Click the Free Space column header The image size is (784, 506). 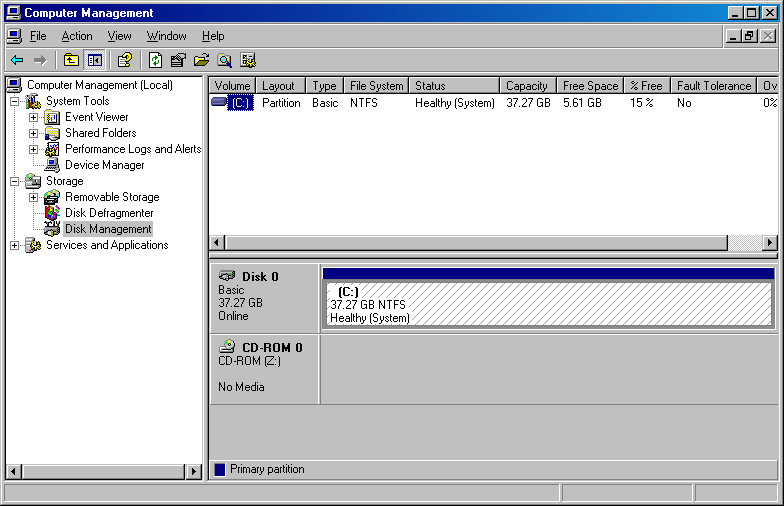(590, 86)
